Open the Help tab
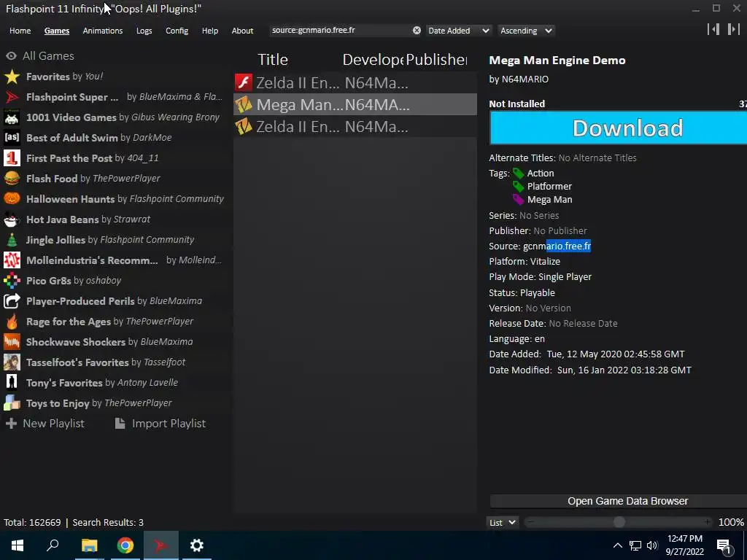The height and width of the screenshot is (560, 747). click(x=209, y=31)
